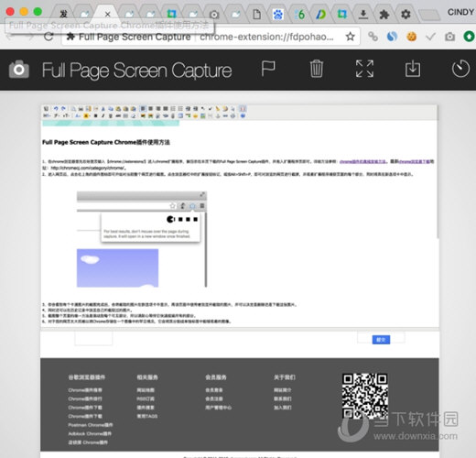Open the chain-link extension icon
476x458 pixels.
(x=373, y=37)
